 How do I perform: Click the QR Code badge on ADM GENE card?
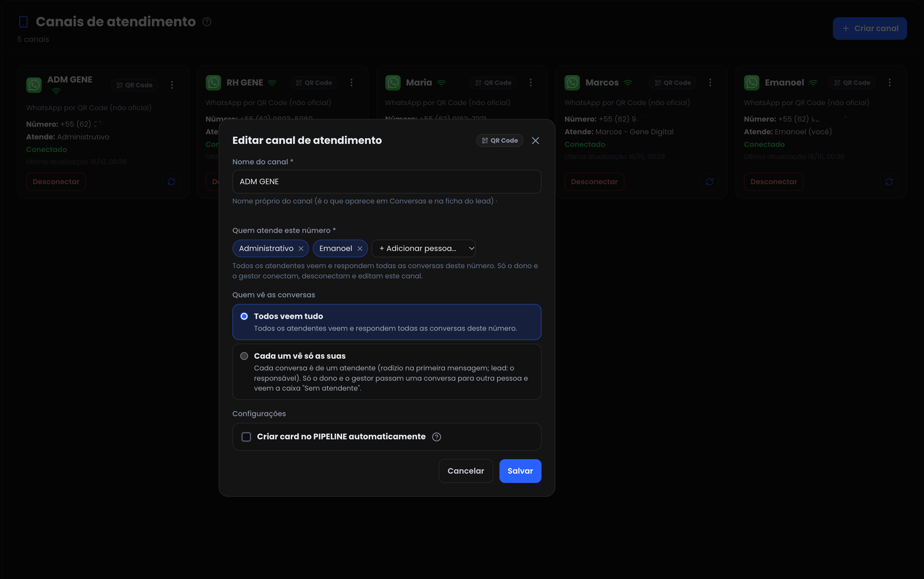tap(135, 85)
